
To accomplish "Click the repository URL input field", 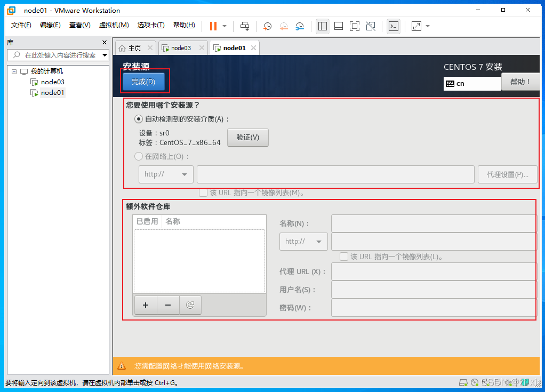I will click(434, 242).
